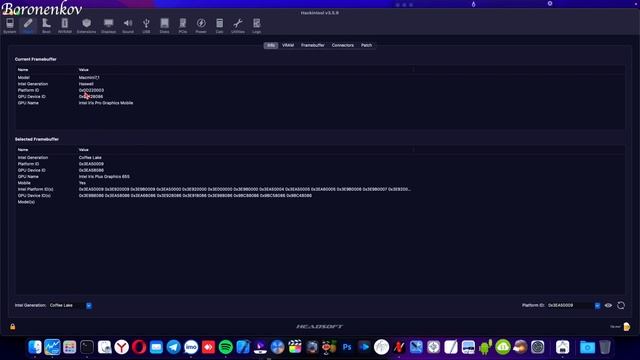Open Spotify from the dock

pyautogui.click(x=225, y=347)
